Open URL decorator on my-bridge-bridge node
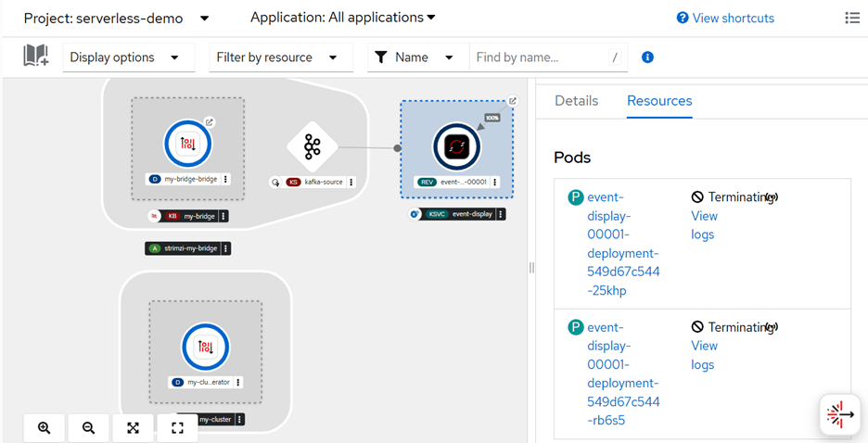 pyautogui.click(x=210, y=122)
